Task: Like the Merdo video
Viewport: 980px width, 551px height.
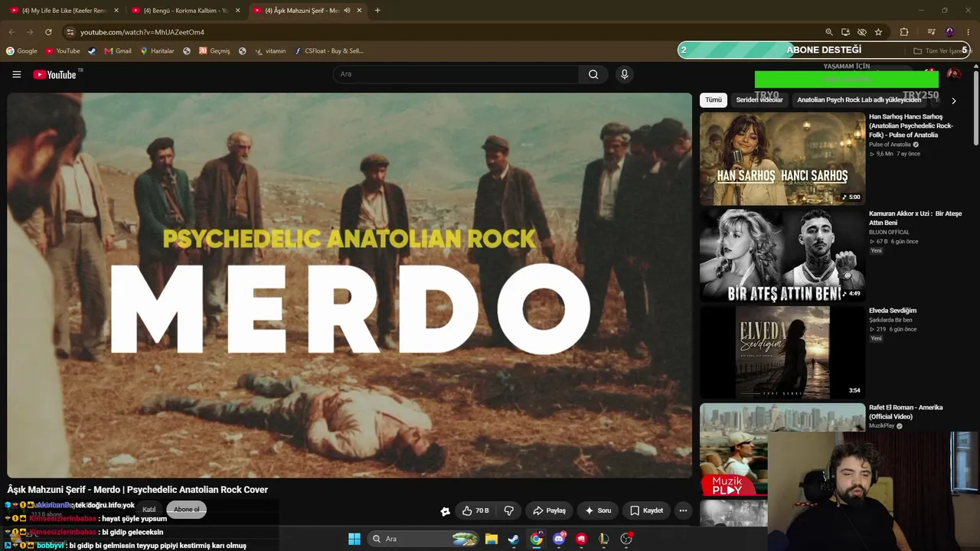Action: pos(475,510)
